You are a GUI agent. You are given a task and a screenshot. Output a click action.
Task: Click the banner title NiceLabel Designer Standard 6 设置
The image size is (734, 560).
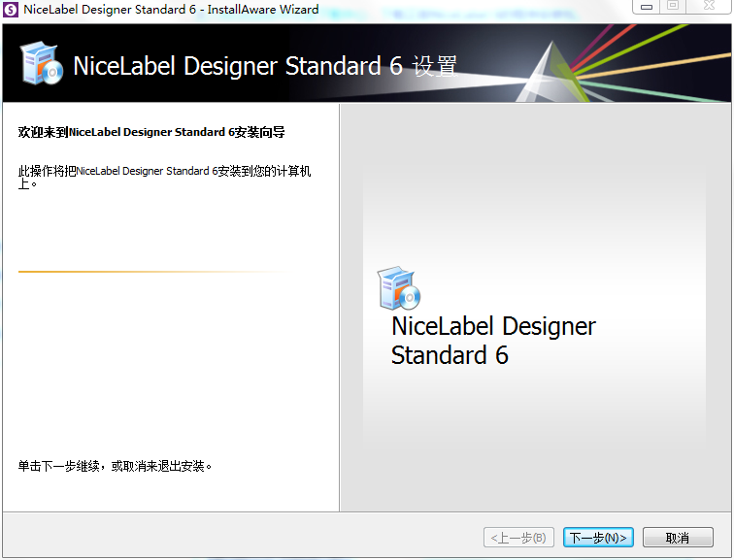[x=265, y=66]
